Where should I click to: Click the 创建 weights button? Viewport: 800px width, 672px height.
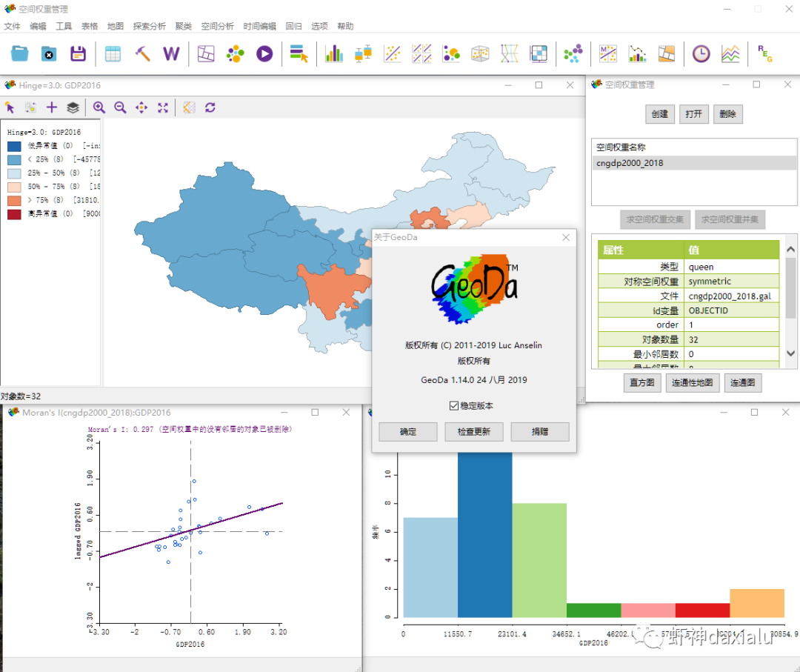point(660,114)
